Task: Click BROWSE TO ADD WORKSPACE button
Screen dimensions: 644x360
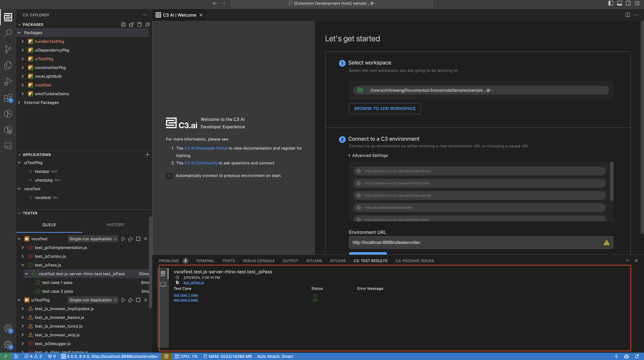Action: click(x=385, y=108)
